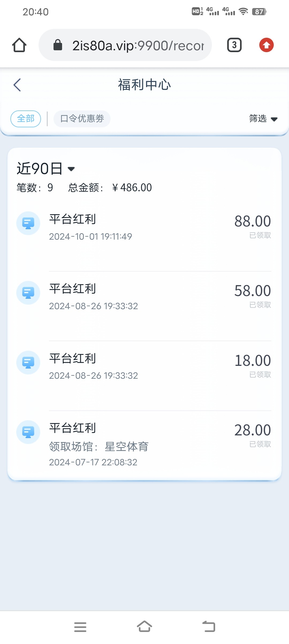Open the 筛选 filter dropdown
The image size is (289, 644).
click(x=263, y=118)
